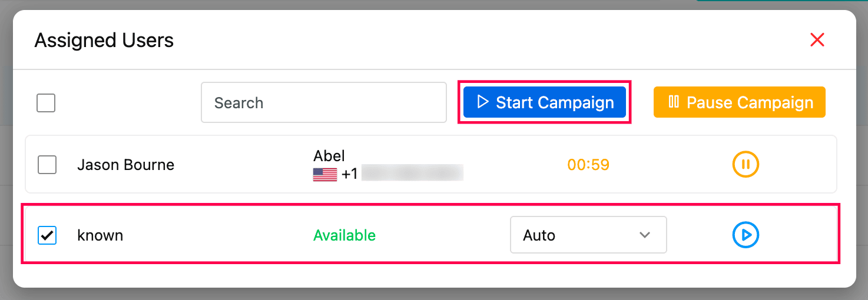Select the known user name

100,235
